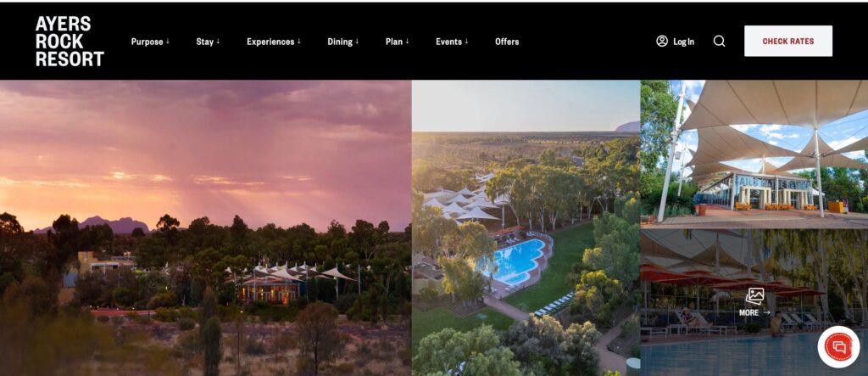Open the Plan navigation menu
This screenshot has width=868, height=376.
(397, 42)
